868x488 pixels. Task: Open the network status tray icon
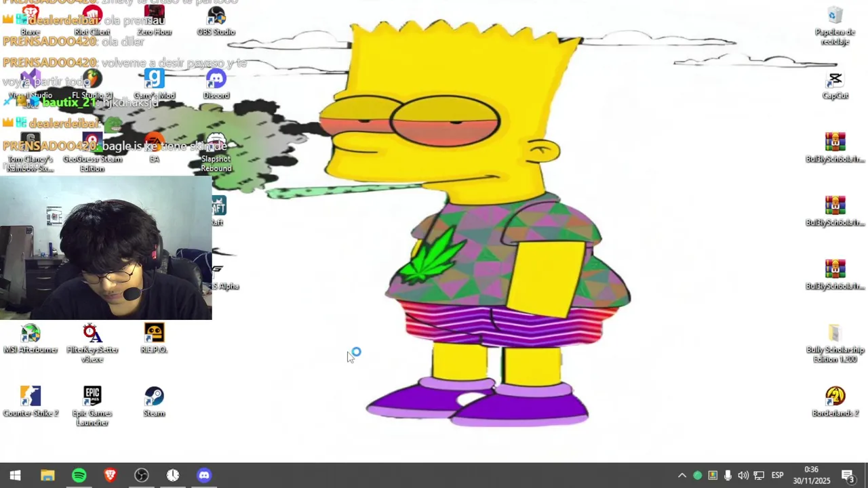click(759, 475)
